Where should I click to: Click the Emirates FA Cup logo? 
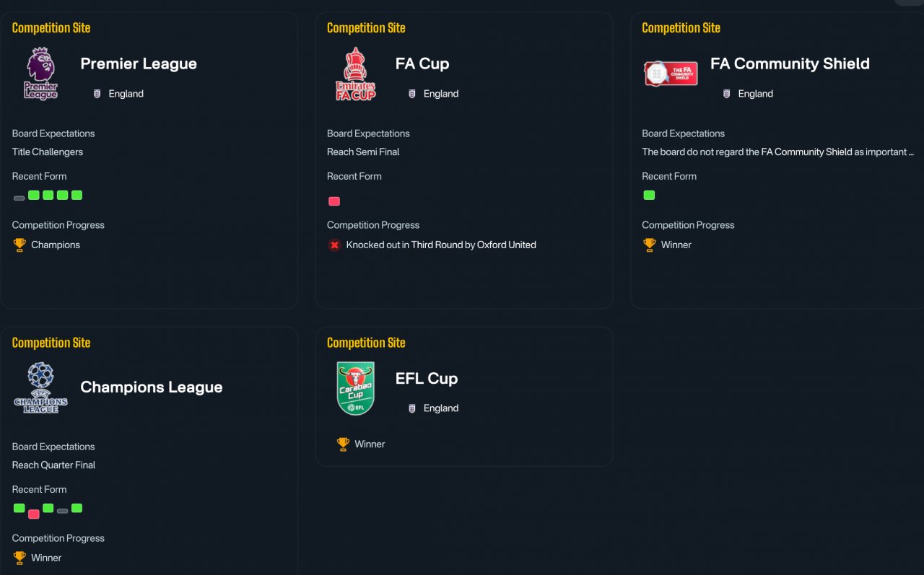(356, 74)
